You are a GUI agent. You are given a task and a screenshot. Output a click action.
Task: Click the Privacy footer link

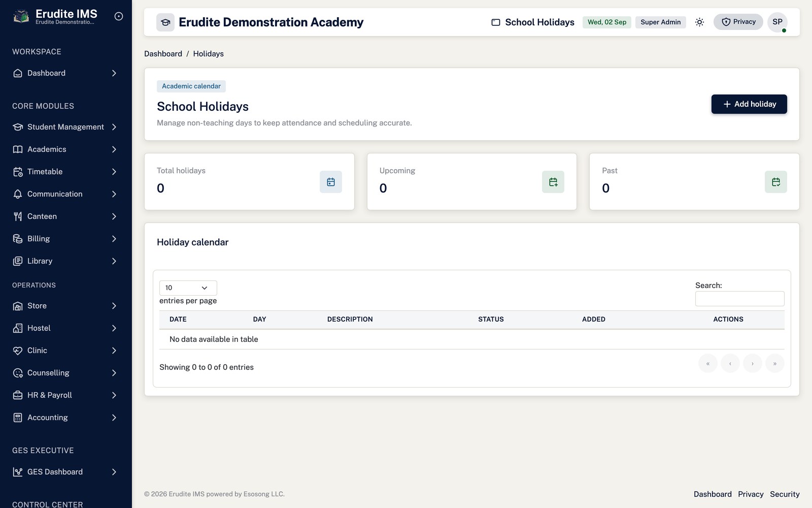tap(751, 494)
